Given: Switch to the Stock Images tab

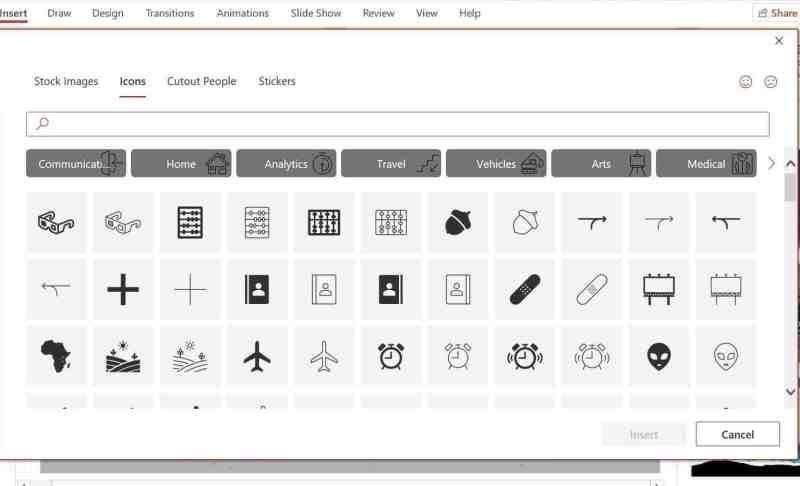Looking at the screenshot, I should [66, 81].
